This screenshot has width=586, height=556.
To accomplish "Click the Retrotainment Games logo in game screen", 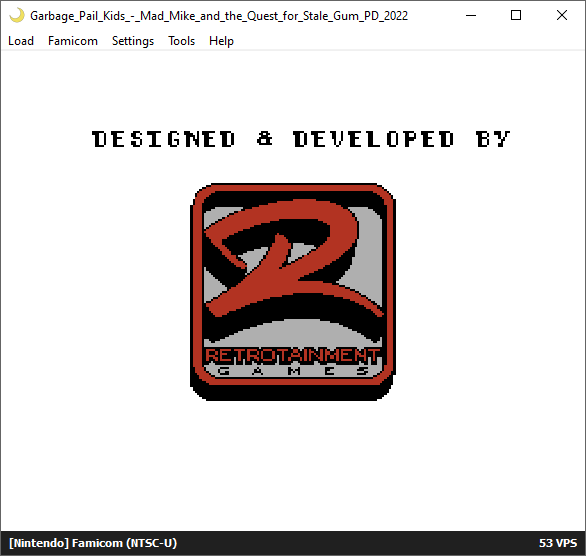I will click(293, 292).
